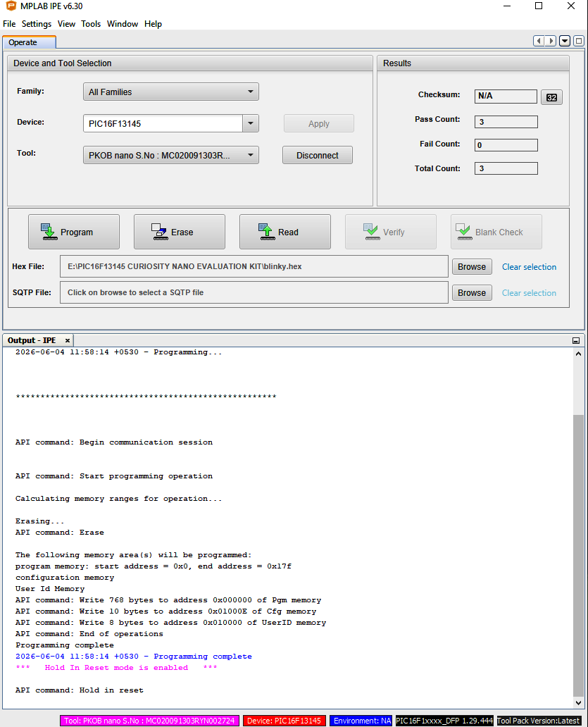
Task: Browse for an SQTP file
Action: (472, 292)
